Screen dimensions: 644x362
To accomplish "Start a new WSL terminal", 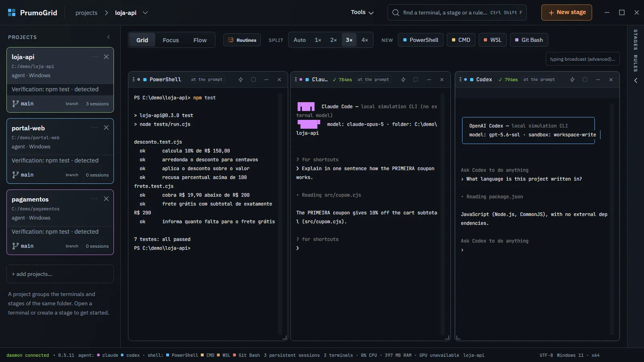I will click(x=493, y=40).
